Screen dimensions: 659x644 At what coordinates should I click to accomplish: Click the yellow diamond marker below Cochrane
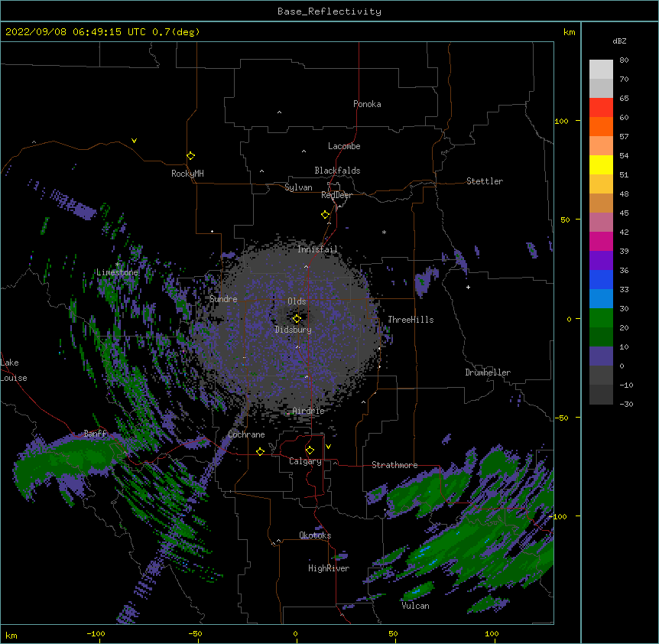(260, 451)
